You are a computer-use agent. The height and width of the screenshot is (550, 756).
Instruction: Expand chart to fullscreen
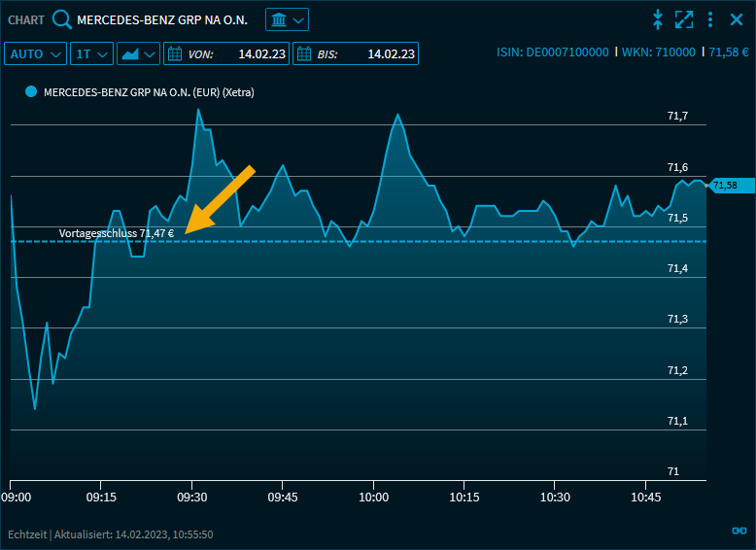coord(684,19)
